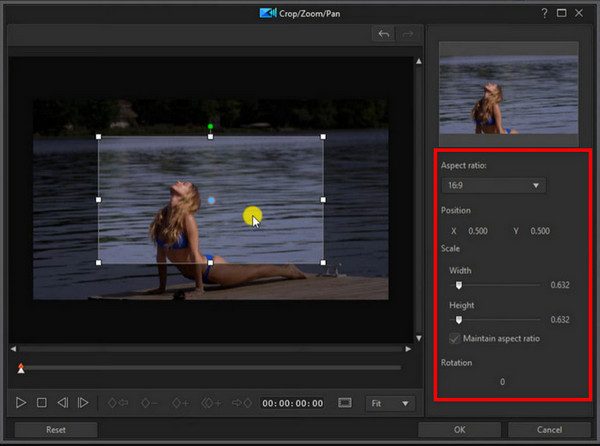Open the Fit zoom dropdown
The height and width of the screenshot is (446, 600).
click(x=389, y=404)
